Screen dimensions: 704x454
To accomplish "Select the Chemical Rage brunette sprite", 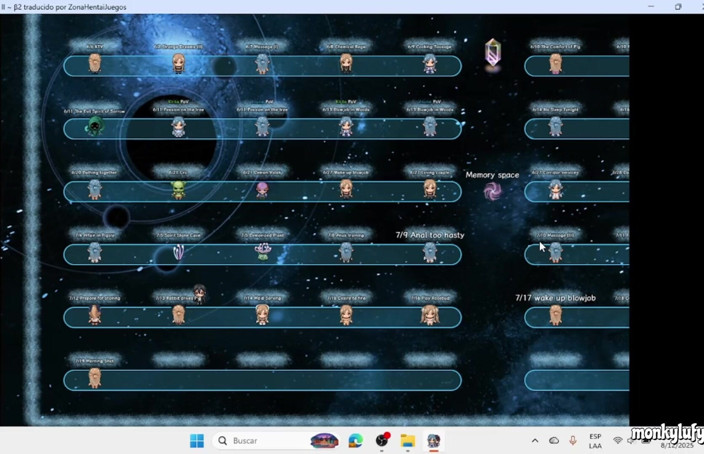I will tap(346, 63).
